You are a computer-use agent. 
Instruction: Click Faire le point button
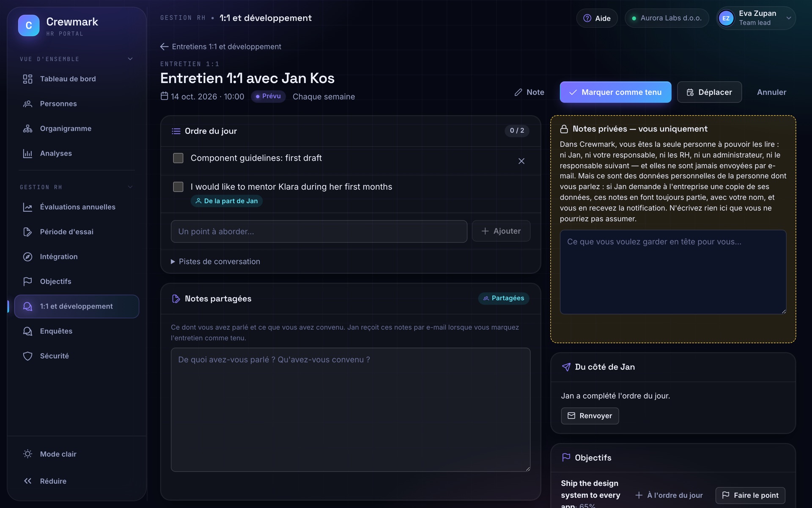click(750, 495)
